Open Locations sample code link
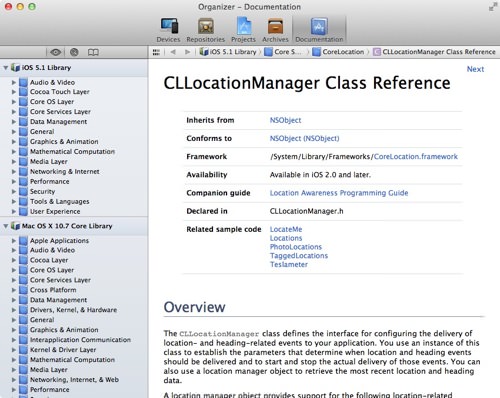This screenshot has width=500, height=398. click(286, 238)
